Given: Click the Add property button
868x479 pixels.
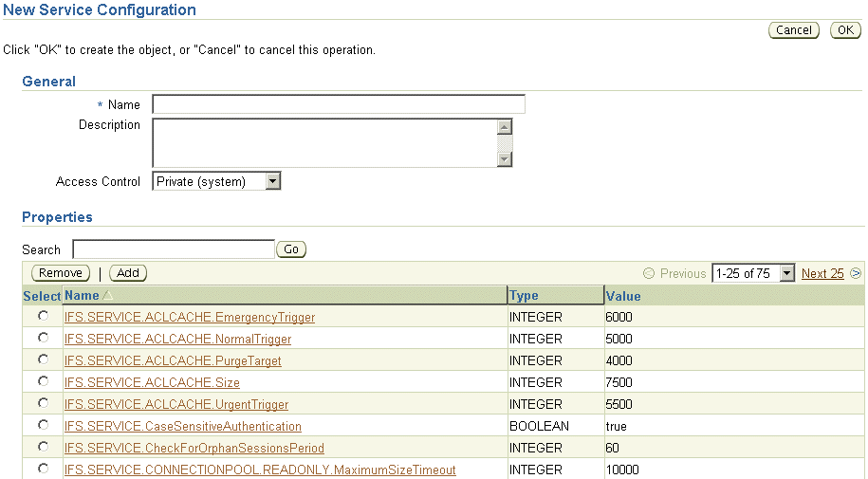Looking at the screenshot, I should coord(128,273).
